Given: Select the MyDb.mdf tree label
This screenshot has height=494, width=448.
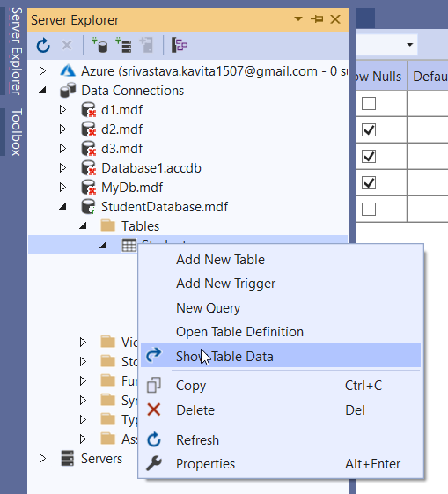Looking at the screenshot, I should coord(132,188).
